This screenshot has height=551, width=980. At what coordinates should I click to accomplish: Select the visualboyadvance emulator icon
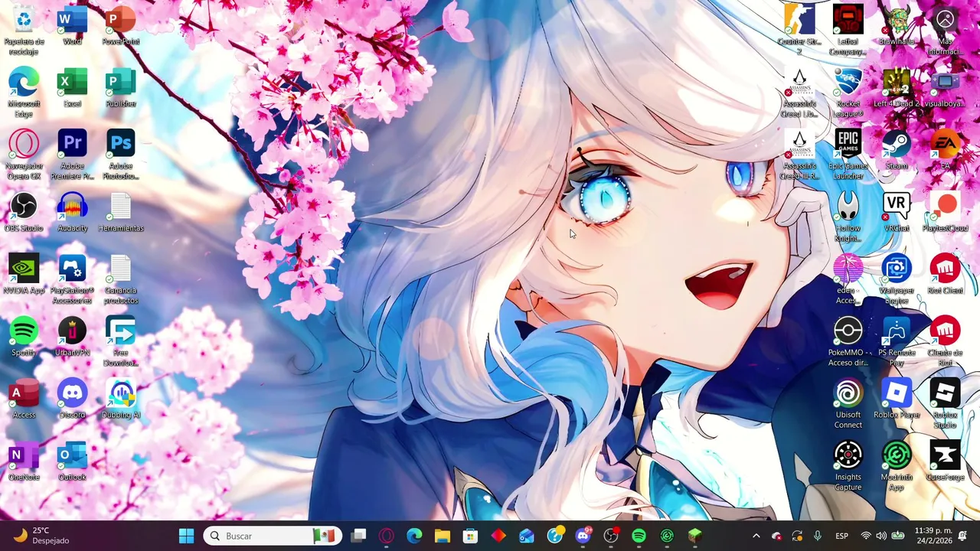pyautogui.click(x=945, y=86)
